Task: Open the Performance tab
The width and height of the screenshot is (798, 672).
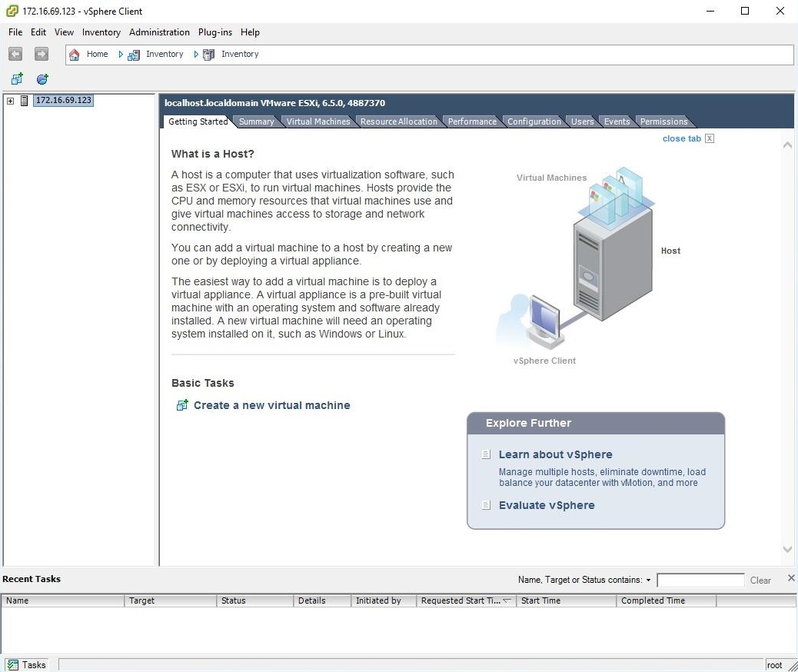Action: pyautogui.click(x=471, y=121)
